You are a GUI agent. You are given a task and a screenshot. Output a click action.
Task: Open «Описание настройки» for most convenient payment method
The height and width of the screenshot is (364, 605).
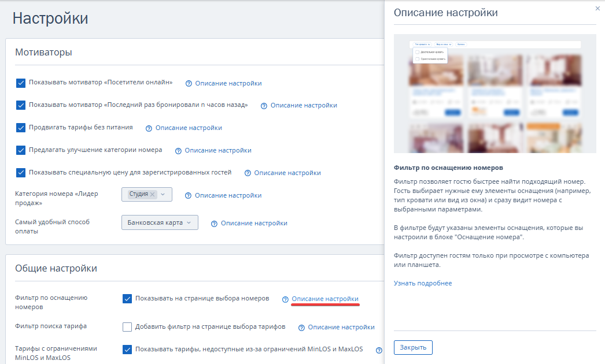254,223
